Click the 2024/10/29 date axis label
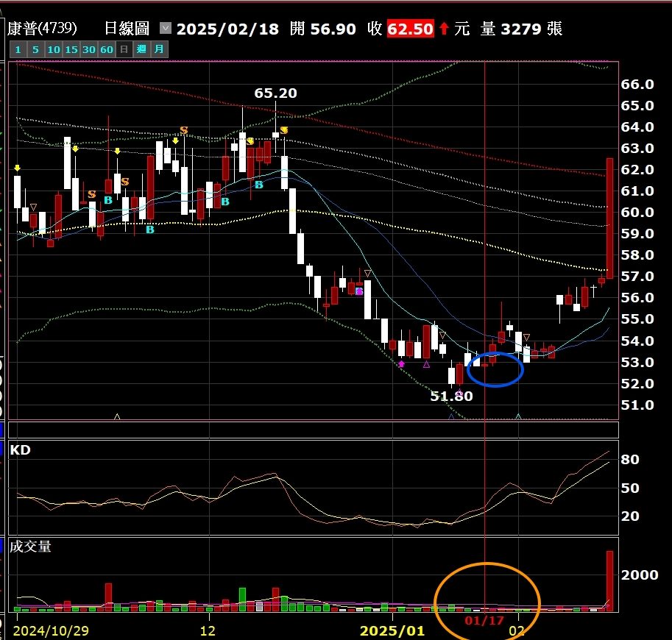Viewport: 672px width, 640px height. point(51,630)
